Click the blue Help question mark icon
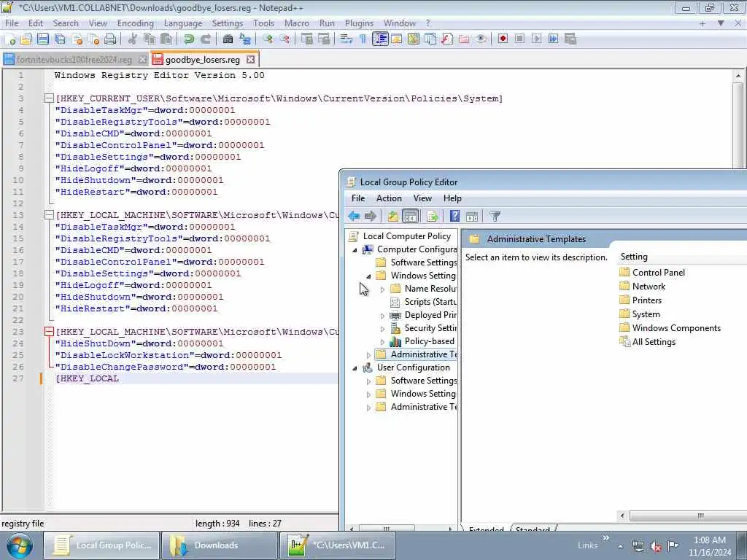747x560 pixels. pyautogui.click(x=454, y=216)
